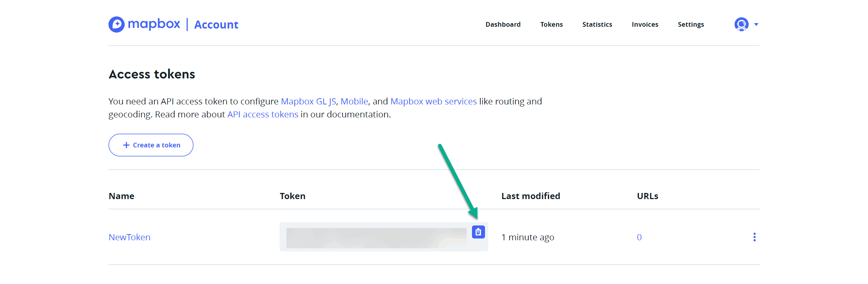Click the Mapbox logo icon

pyautogui.click(x=116, y=24)
